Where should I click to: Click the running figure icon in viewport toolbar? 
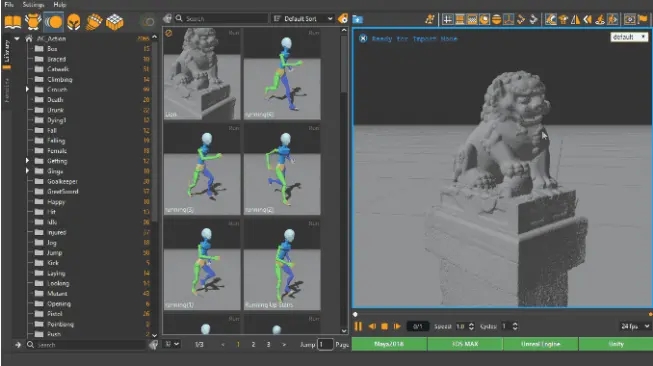(x=429, y=19)
